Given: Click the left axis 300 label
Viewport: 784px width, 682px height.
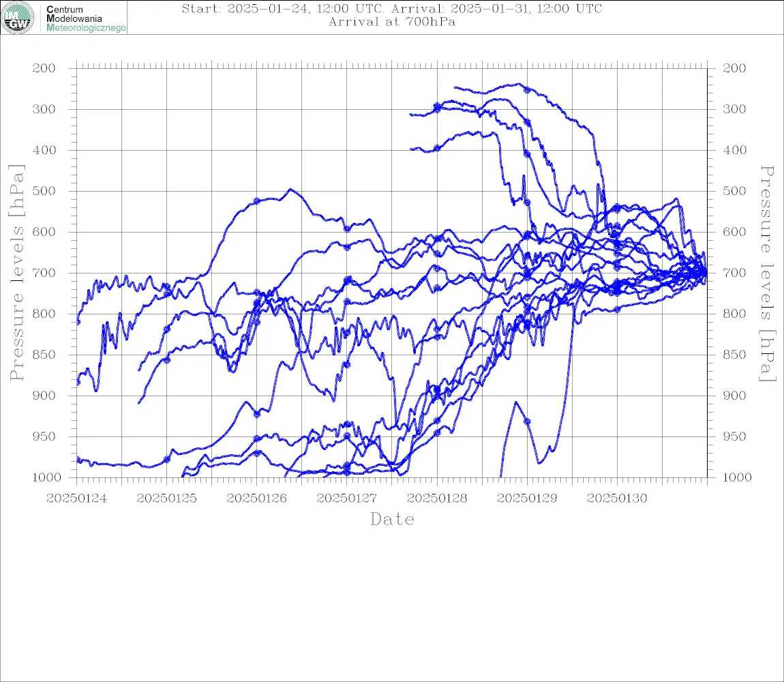Looking at the screenshot, I should click(44, 109).
